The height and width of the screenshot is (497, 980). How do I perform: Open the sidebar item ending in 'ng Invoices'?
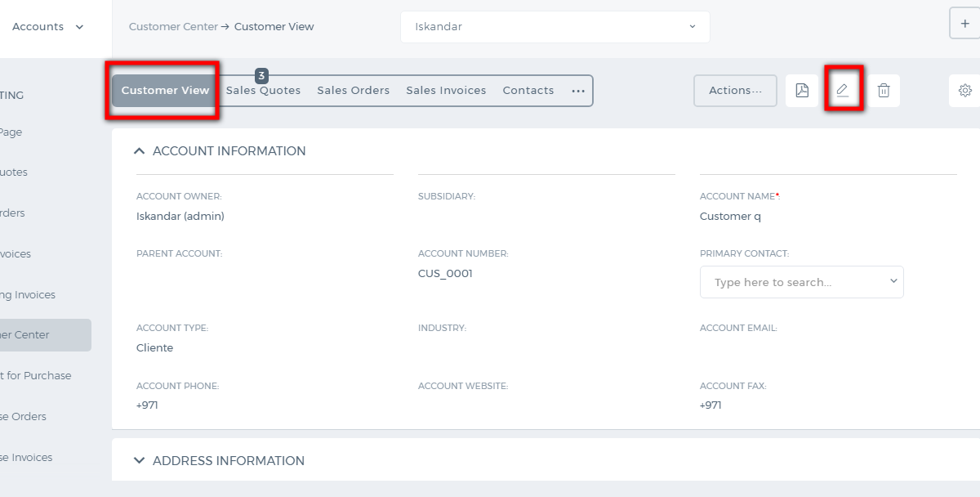coord(28,295)
